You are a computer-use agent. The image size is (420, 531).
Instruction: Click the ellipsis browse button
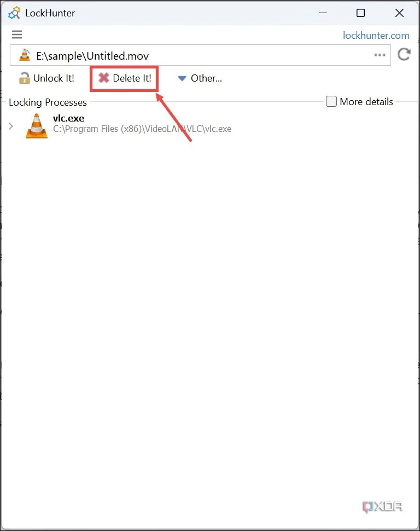(x=380, y=55)
